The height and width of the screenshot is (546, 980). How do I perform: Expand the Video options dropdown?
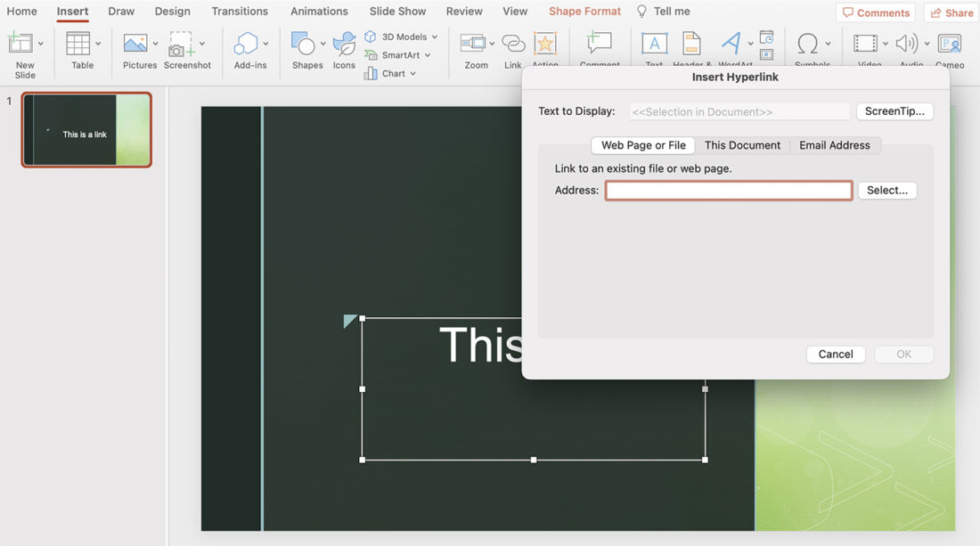click(886, 43)
